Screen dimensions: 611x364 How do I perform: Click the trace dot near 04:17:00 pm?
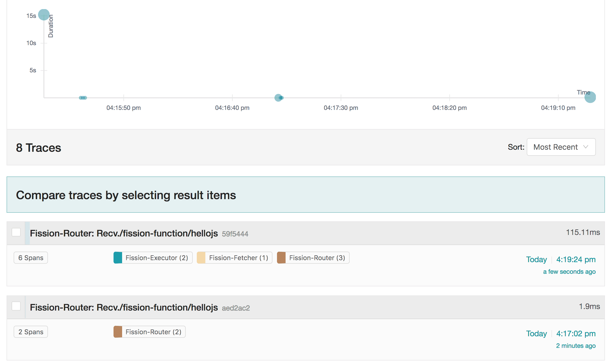click(278, 98)
